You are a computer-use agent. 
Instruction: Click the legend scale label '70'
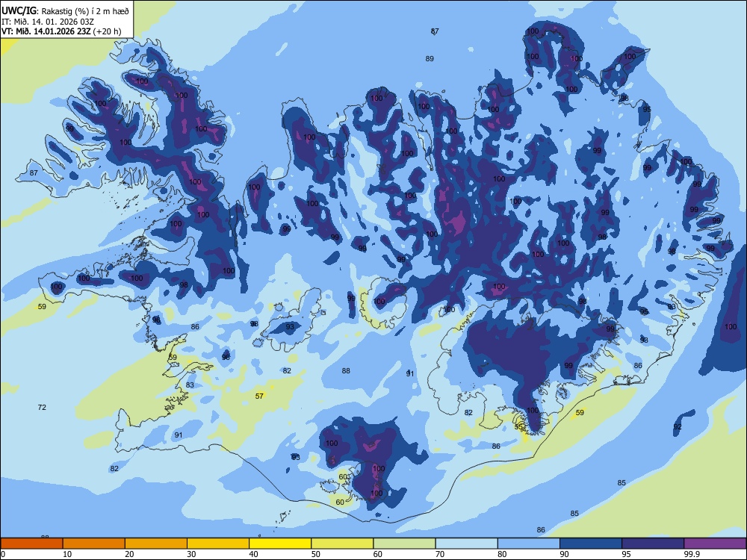click(x=440, y=554)
